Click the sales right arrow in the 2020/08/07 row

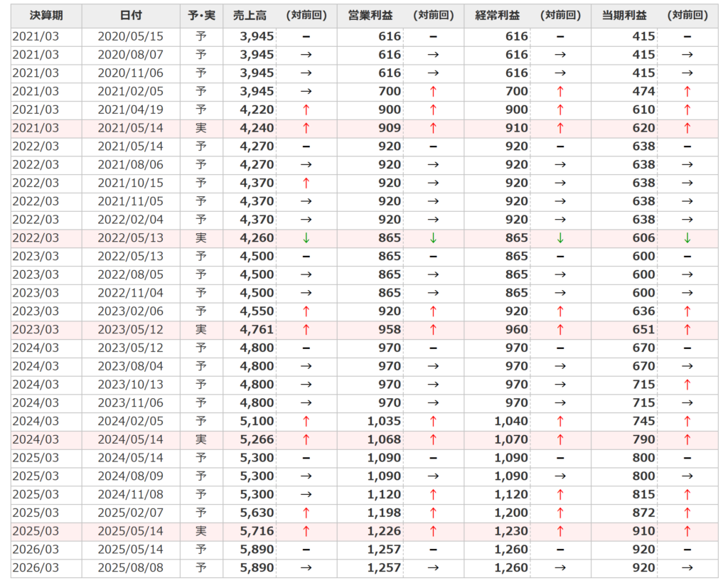(x=306, y=55)
